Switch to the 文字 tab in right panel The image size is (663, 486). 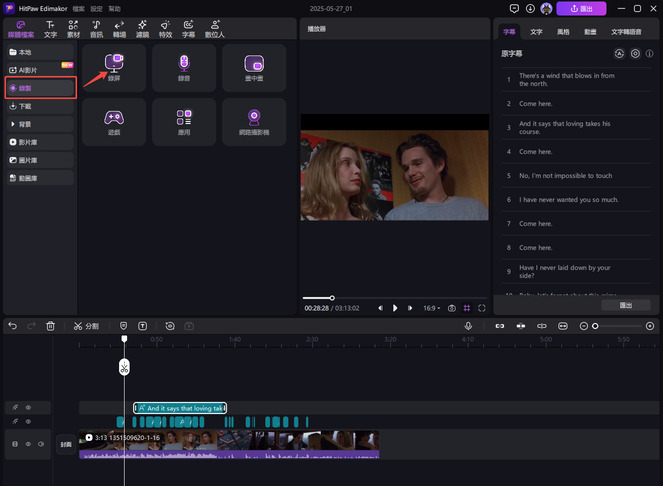coord(536,32)
